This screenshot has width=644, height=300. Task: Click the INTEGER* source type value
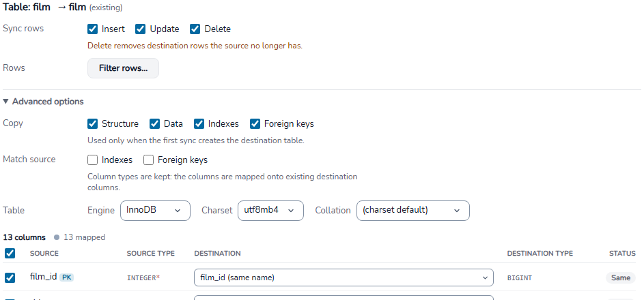coord(143,278)
